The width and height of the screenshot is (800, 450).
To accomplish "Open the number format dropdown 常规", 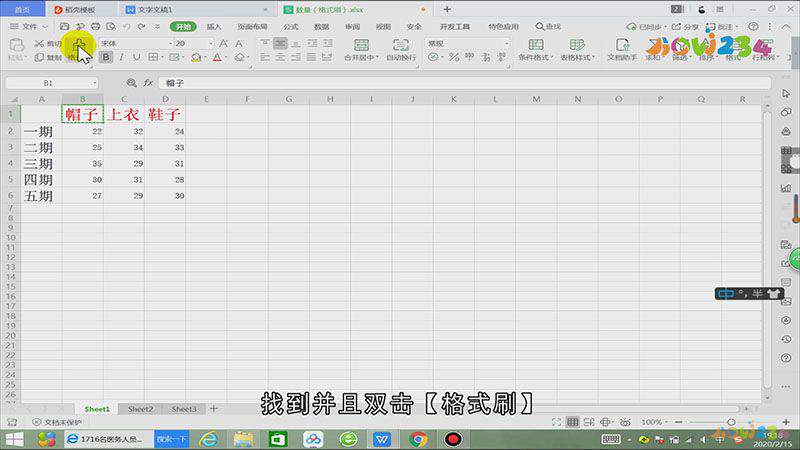I will (x=506, y=44).
